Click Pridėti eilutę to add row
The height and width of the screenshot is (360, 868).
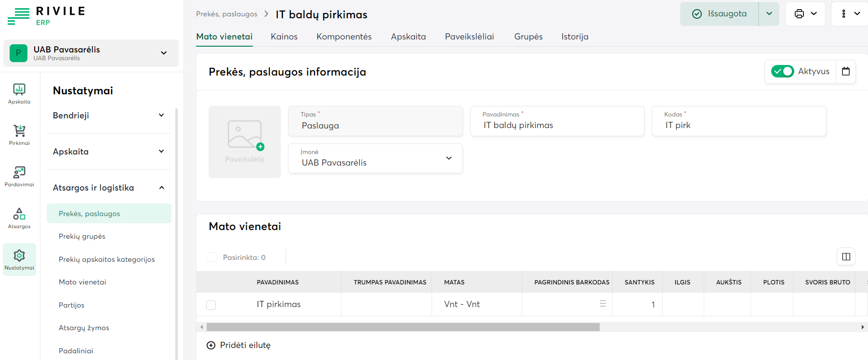point(238,345)
